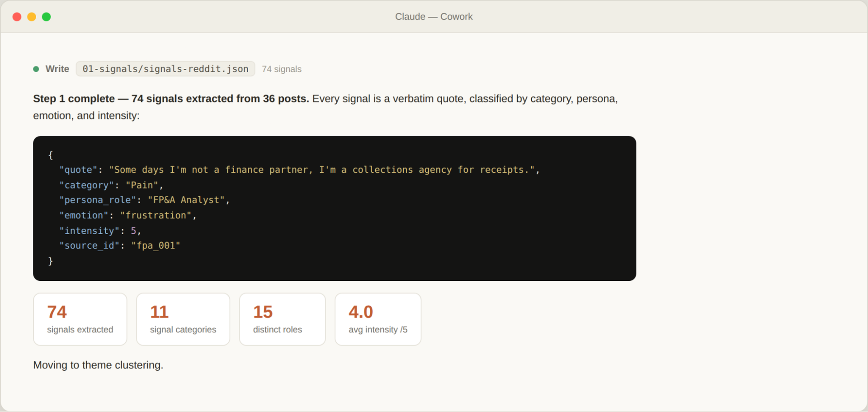The width and height of the screenshot is (868, 412).
Task: Click the 74 signals extracted card
Action: tap(80, 319)
